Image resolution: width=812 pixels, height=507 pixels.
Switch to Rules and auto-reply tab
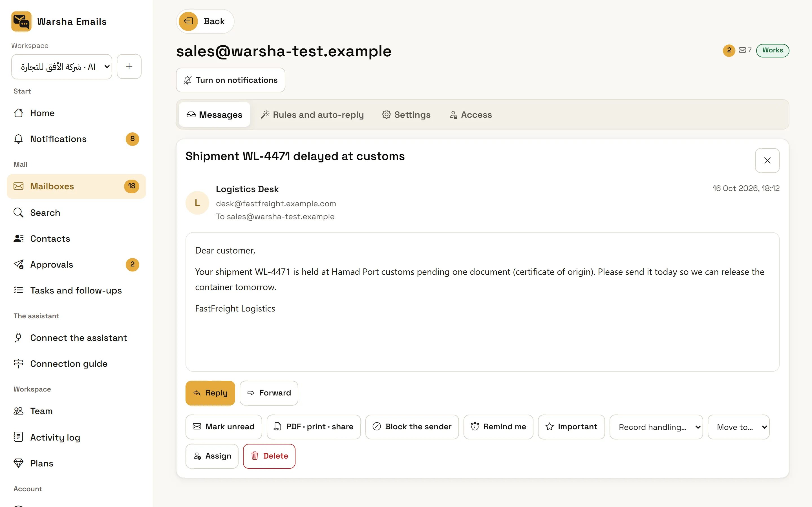coord(312,115)
